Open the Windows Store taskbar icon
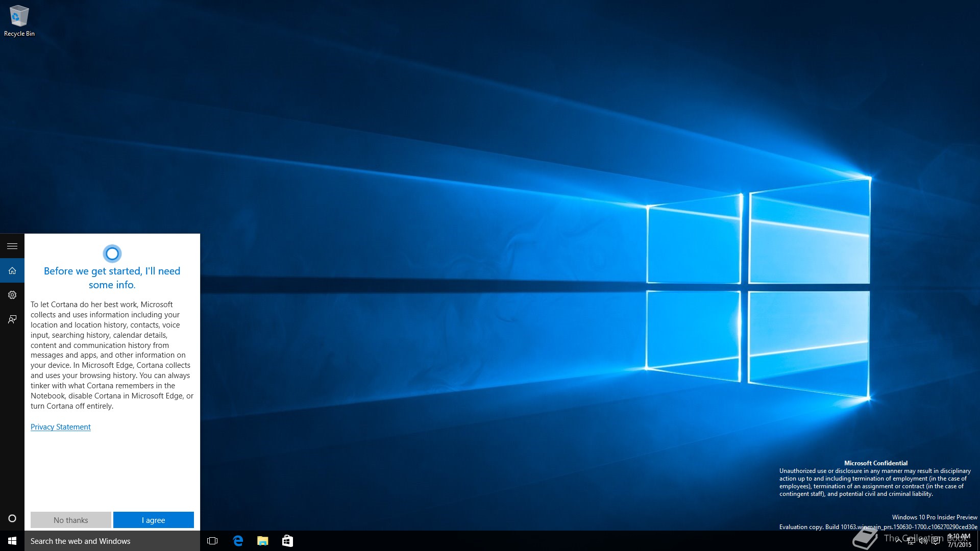The width and height of the screenshot is (980, 551). click(287, 541)
